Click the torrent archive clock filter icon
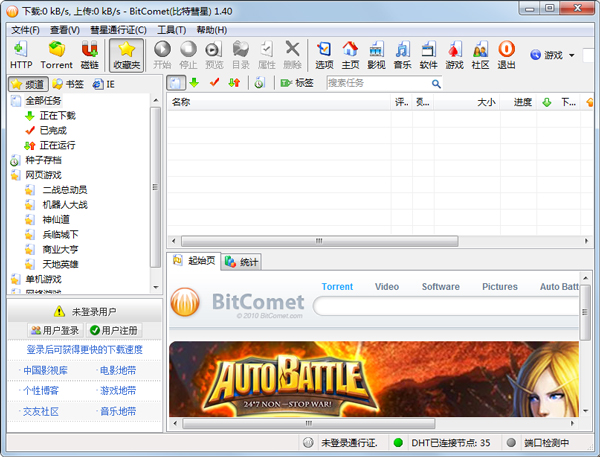The image size is (600, 457). pos(259,82)
